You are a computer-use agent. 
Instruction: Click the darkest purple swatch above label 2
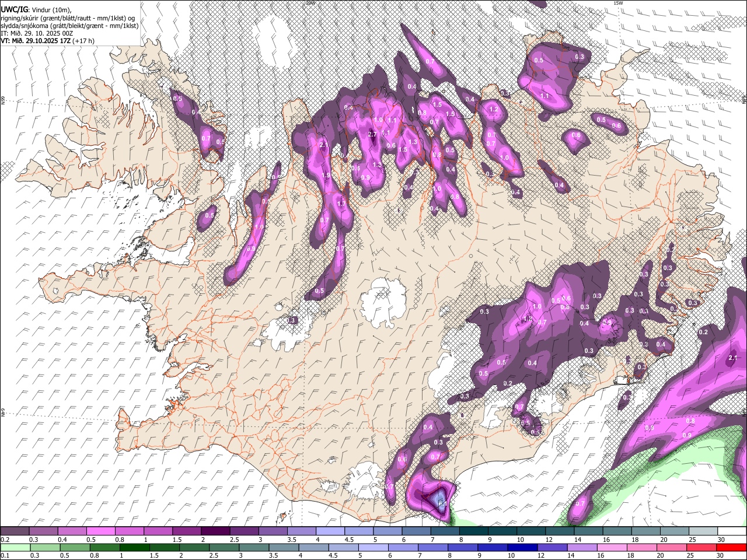click(215, 531)
